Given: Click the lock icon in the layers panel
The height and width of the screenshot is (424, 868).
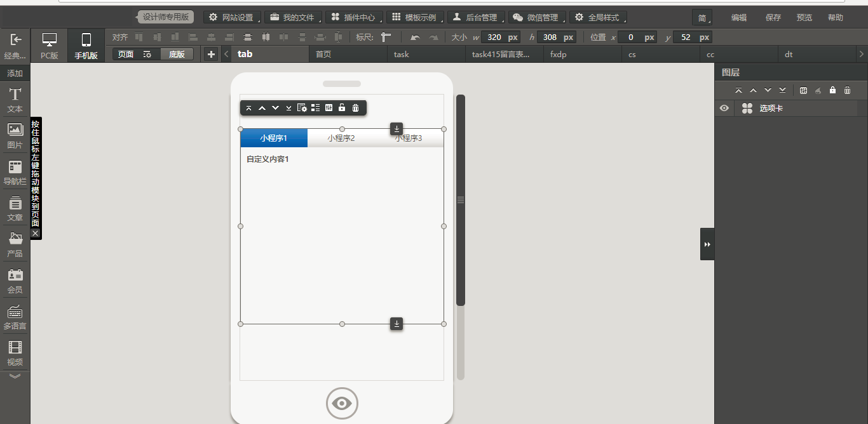Looking at the screenshot, I should [832, 91].
